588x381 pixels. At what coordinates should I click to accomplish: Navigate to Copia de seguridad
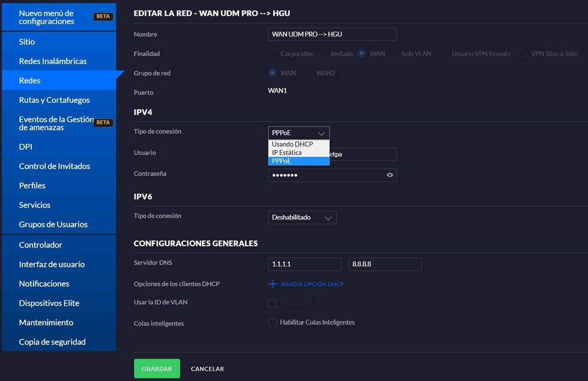coord(52,342)
